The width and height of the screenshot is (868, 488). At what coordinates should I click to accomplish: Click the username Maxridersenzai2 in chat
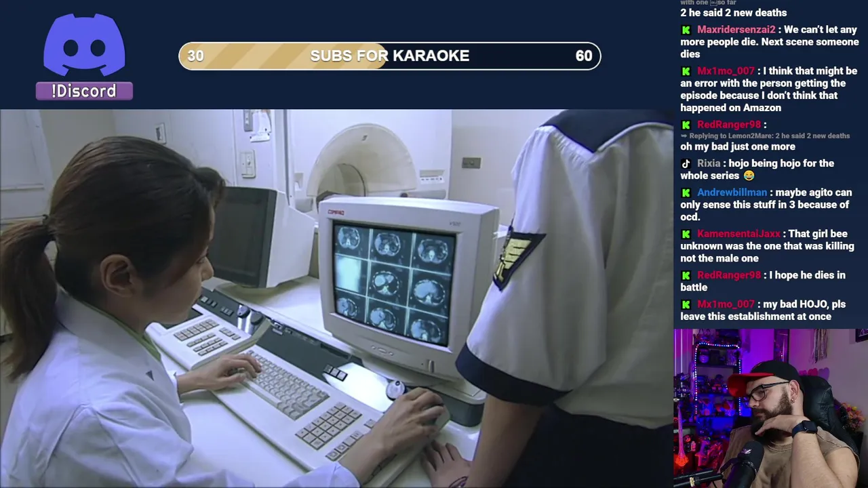coord(736,30)
